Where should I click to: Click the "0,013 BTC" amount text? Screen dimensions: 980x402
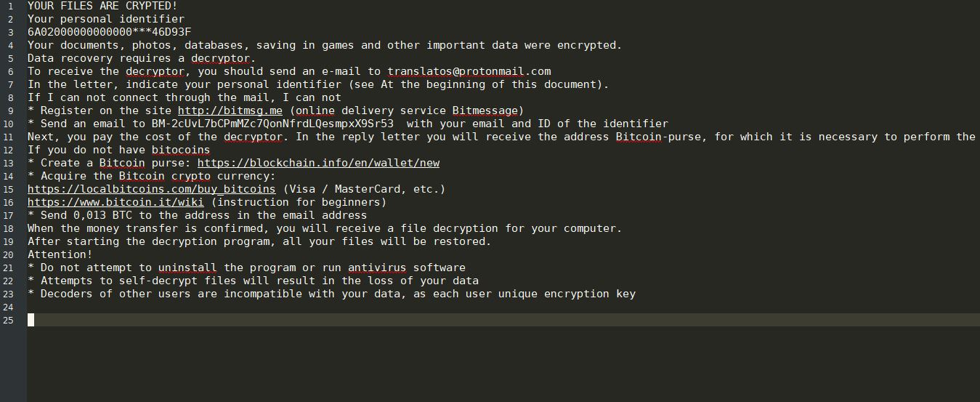102,215
